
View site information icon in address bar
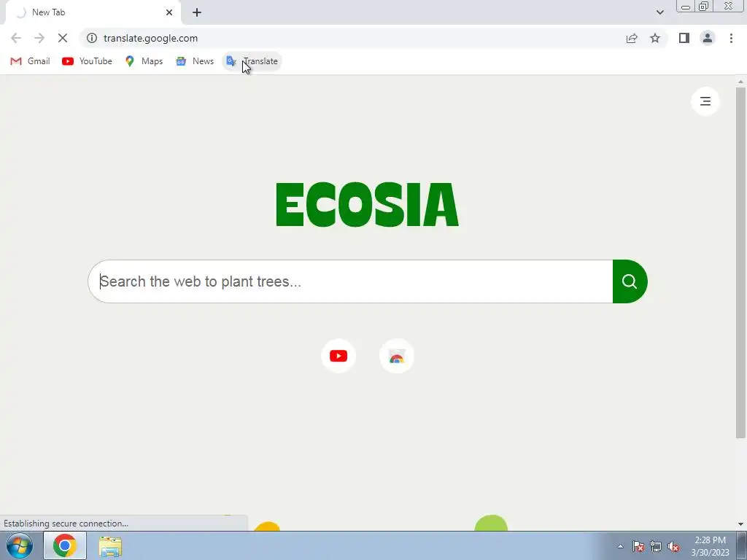click(92, 38)
